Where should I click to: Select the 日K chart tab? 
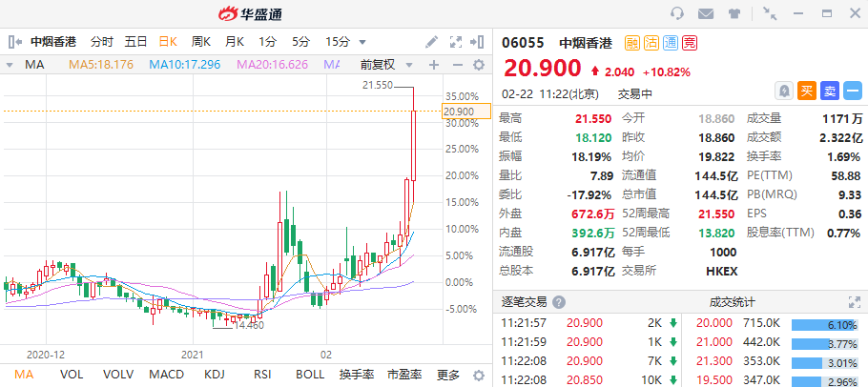point(168,42)
